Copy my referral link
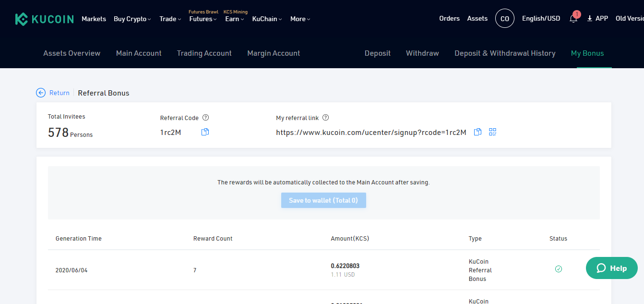 point(477,132)
